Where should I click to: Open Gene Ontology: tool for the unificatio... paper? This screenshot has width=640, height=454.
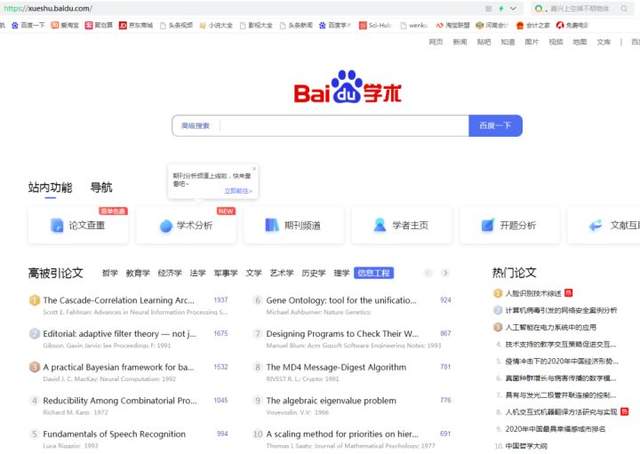341,300
